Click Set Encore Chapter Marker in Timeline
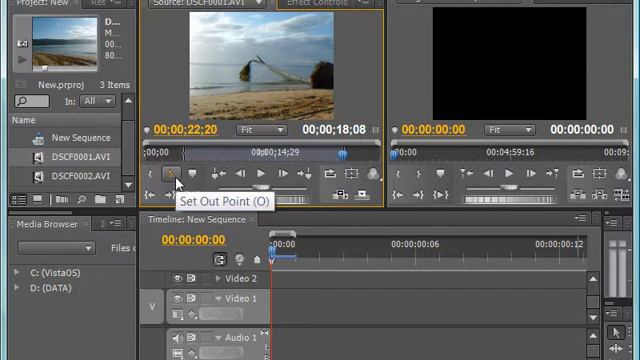This screenshot has height=360, width=640. click(240, 260)
